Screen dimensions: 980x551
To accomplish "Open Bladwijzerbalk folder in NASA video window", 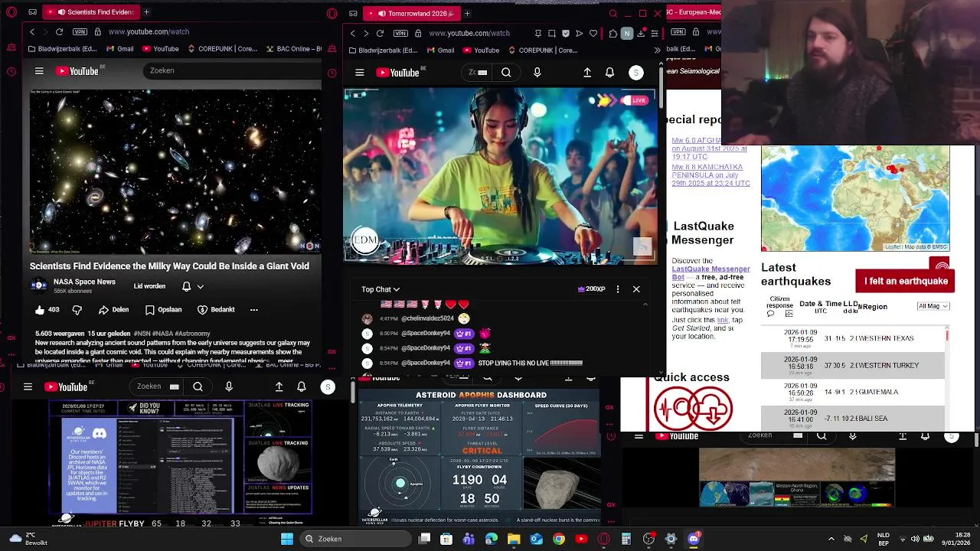I will [x=63, y=49].
